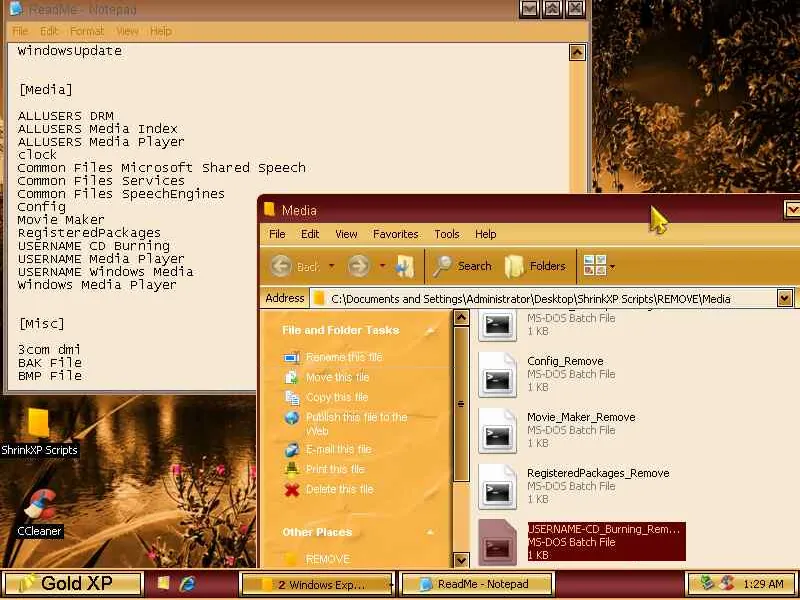Click the Delete this file link

[339, 489]
